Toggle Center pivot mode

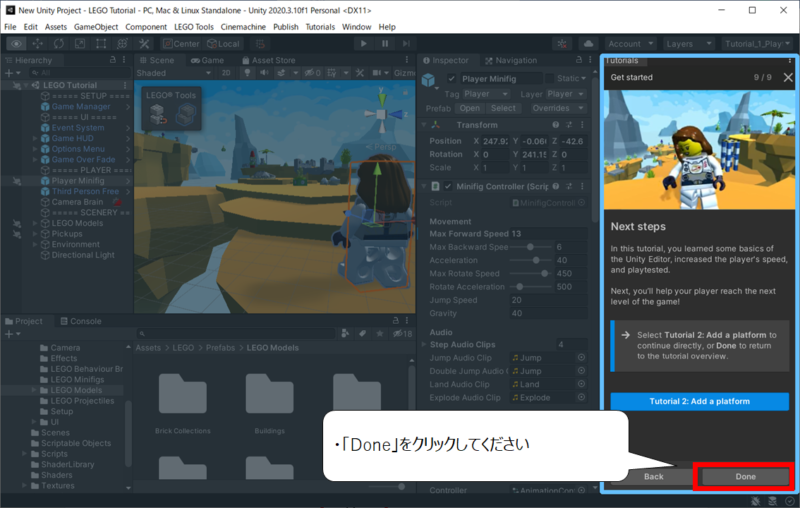(x=181, y=44)
